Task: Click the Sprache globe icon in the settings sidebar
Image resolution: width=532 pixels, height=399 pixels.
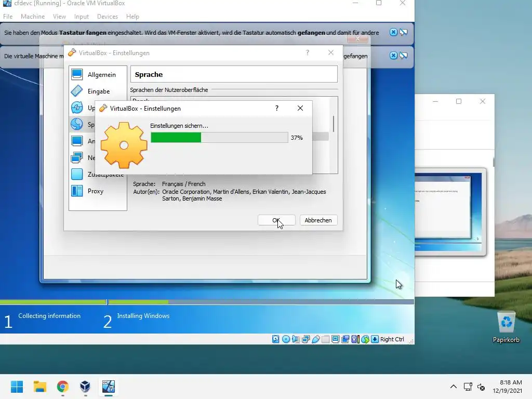Action: coord(77,124)
